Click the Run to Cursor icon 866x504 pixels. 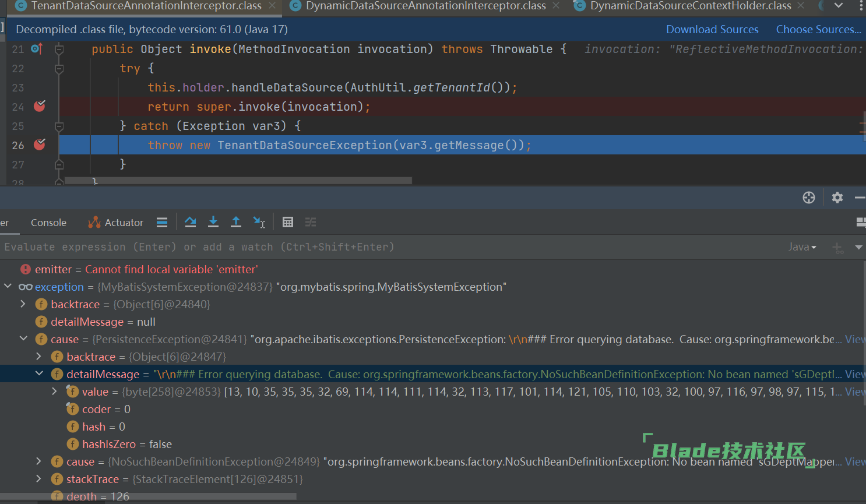coord(259,222)
